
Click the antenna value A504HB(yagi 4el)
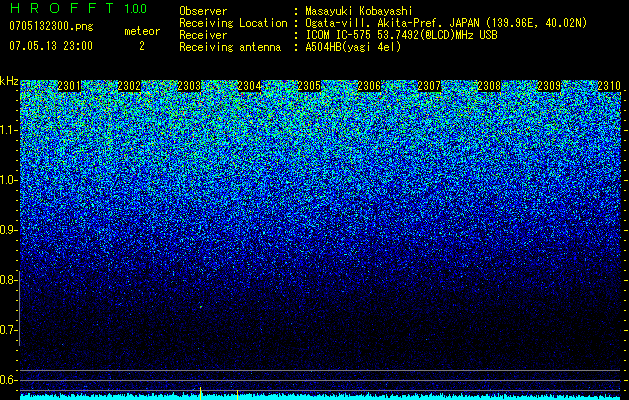353,47
